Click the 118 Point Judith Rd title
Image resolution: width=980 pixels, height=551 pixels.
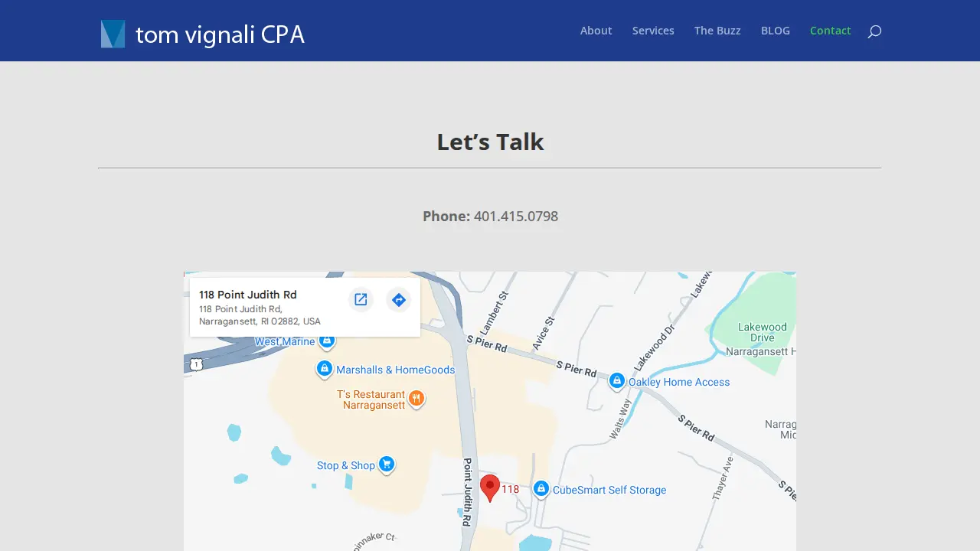click(248, 295)
